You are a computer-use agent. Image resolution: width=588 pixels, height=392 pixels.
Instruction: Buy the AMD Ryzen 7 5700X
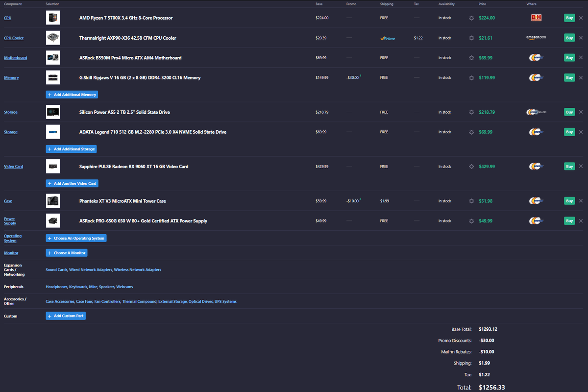pos(569,18)
